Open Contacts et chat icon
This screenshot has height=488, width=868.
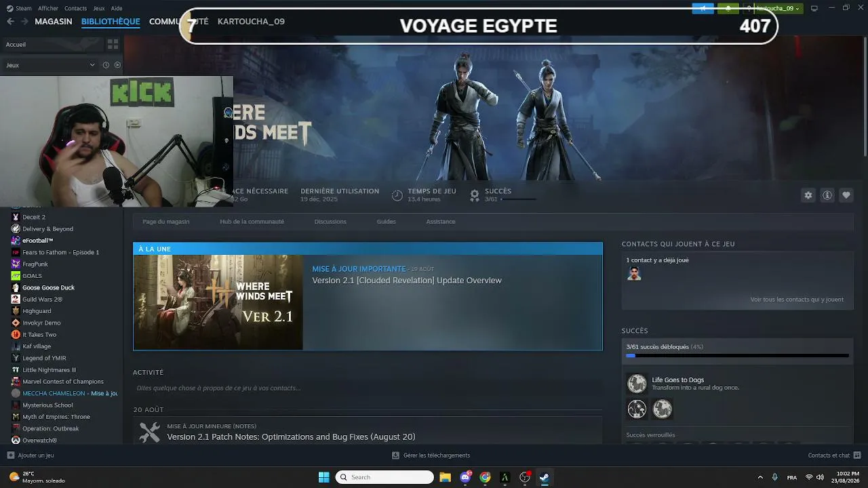(x=857, y=455)
